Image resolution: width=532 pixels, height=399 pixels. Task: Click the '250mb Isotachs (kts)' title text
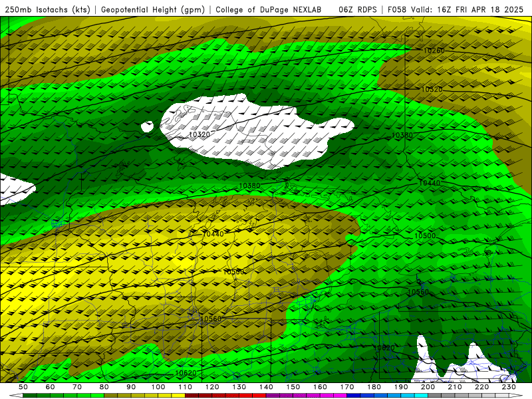pyautogui.click(x=47, y=9)
